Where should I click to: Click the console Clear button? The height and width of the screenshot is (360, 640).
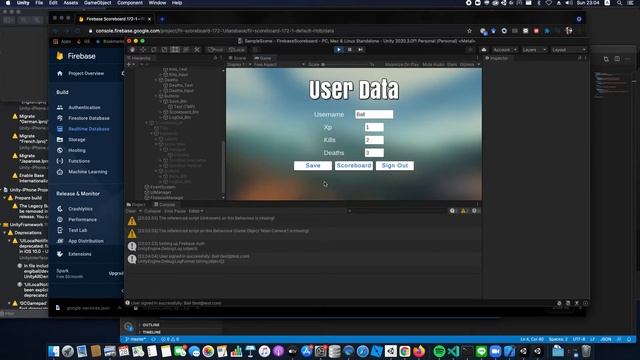(x=131, y=211)
